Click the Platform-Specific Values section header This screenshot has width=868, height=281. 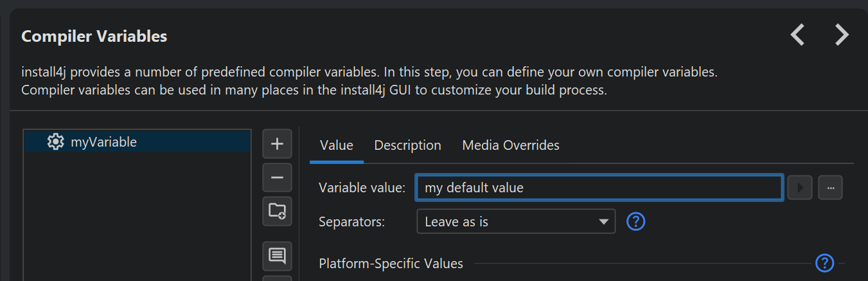coord(391,264)
